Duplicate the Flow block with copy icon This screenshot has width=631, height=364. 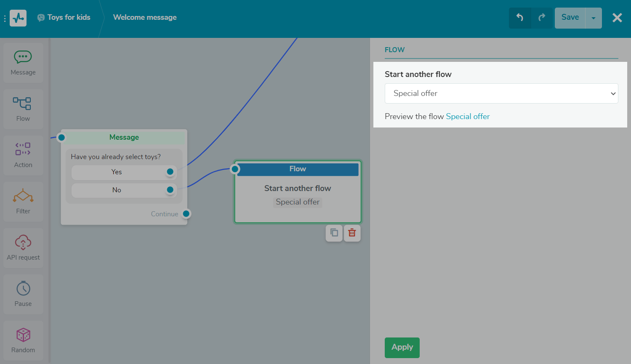tap(334, 233)
